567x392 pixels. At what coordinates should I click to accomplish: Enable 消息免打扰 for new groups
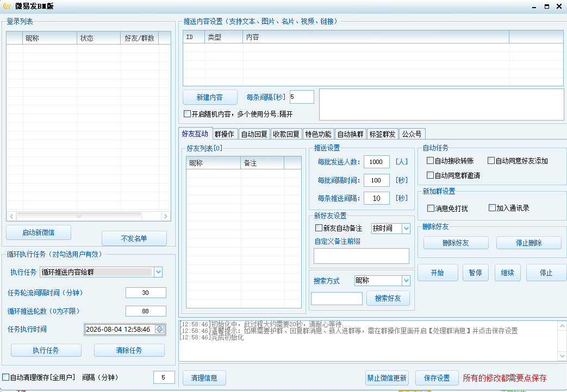[431, 208]
